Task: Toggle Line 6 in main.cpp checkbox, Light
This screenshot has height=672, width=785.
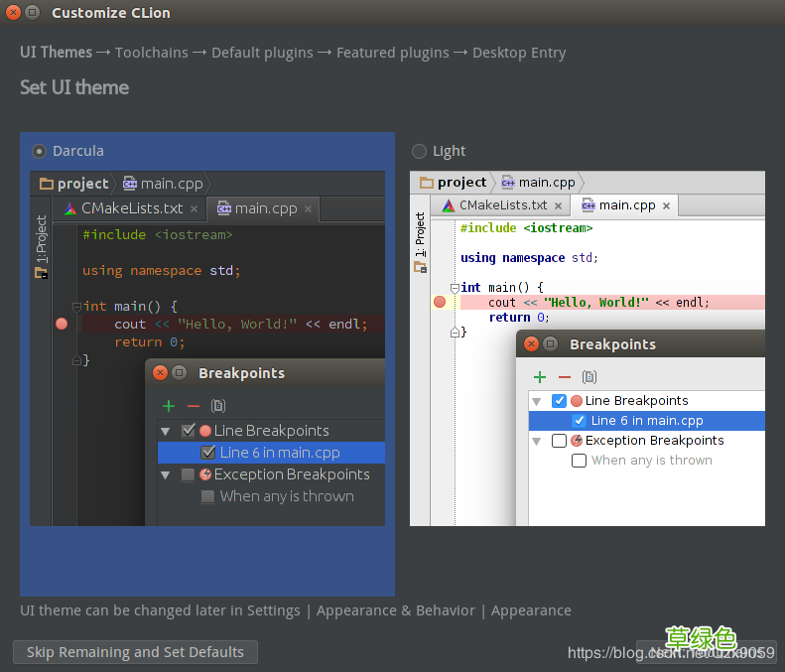Action: [579, 421]
